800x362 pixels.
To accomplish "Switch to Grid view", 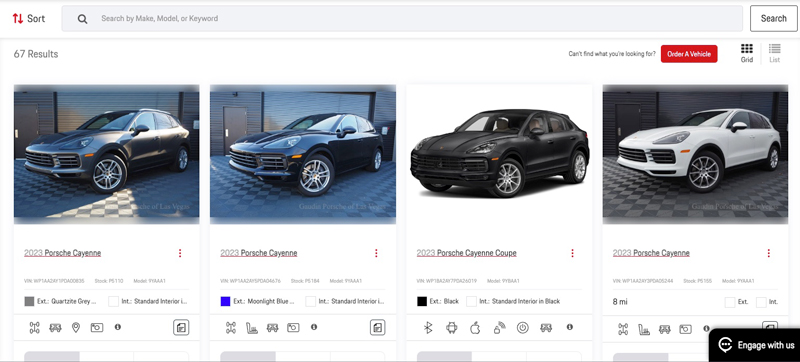I will pos(747,53).
